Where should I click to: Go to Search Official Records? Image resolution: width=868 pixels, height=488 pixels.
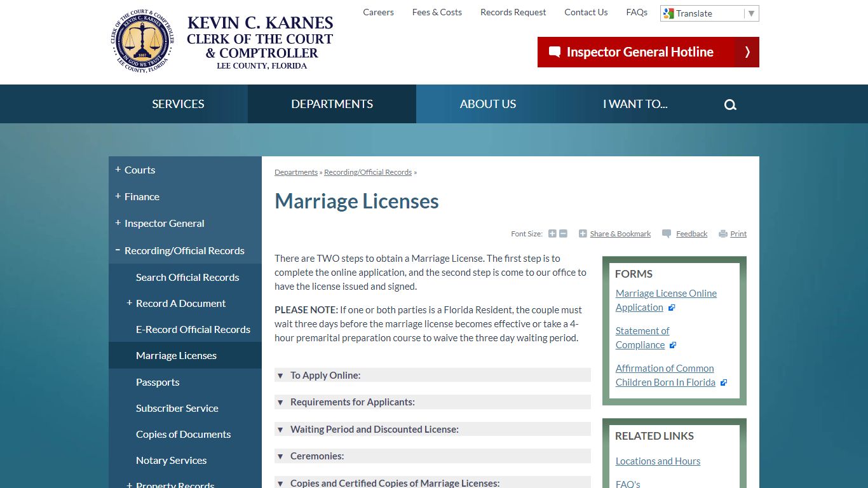tap(187, 277)
